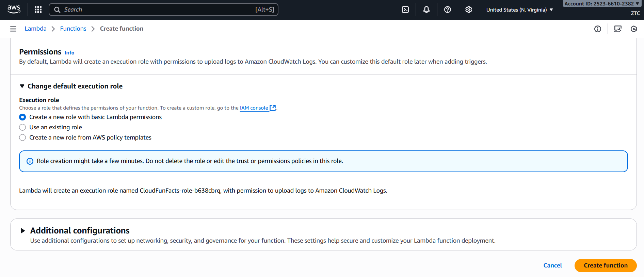Collapse 'Change default execution role' section
The width and height of the screenshot is (644, 277).
[x=22, y=86]
